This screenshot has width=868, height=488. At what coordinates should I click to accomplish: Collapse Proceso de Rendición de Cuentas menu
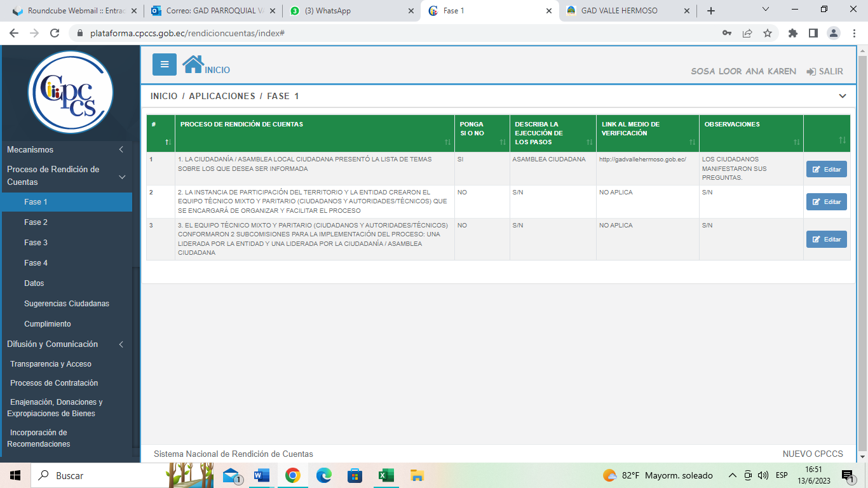123,176
